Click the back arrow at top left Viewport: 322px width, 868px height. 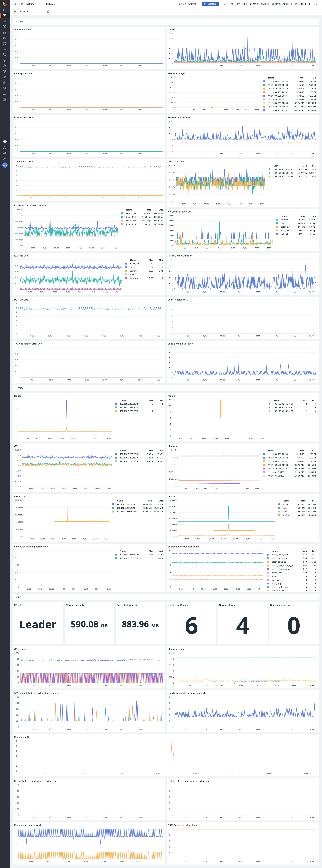(14, 4)
